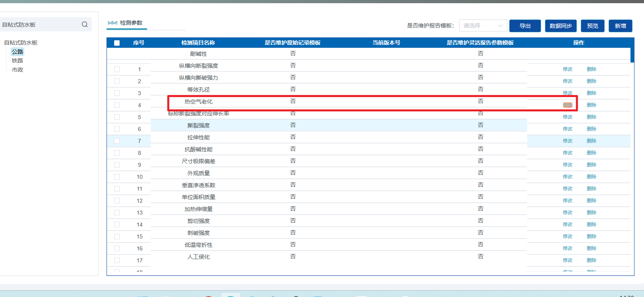Screen dimensions: 644x297
Task: Check the checkbox for row 7
Action: click(x=117, y=141)
